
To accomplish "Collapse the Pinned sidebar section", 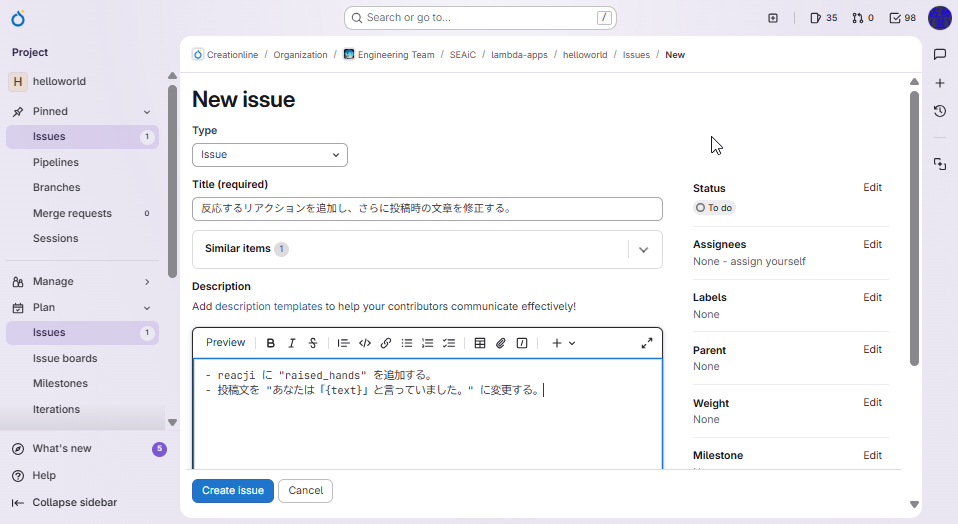I will point(147,112).
